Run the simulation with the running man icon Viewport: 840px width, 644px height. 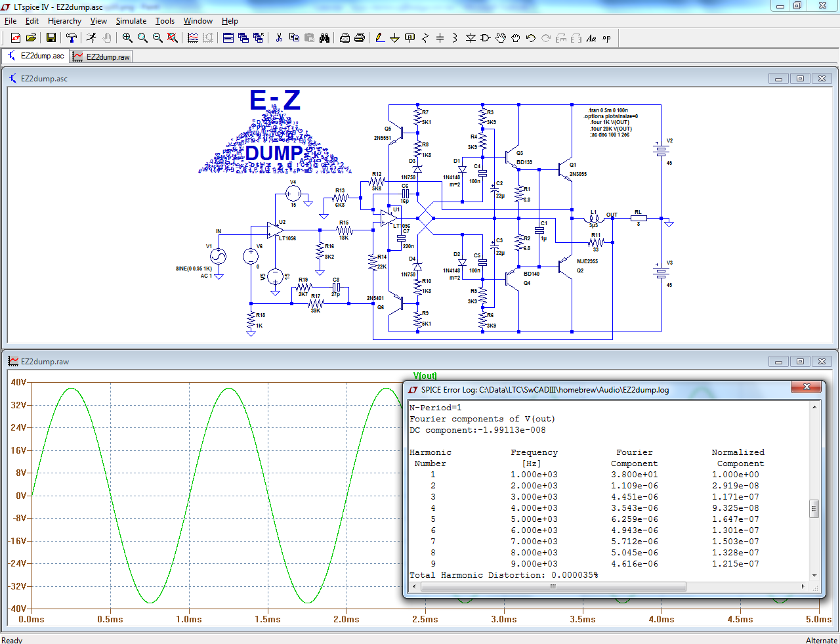tap(92, 38)
